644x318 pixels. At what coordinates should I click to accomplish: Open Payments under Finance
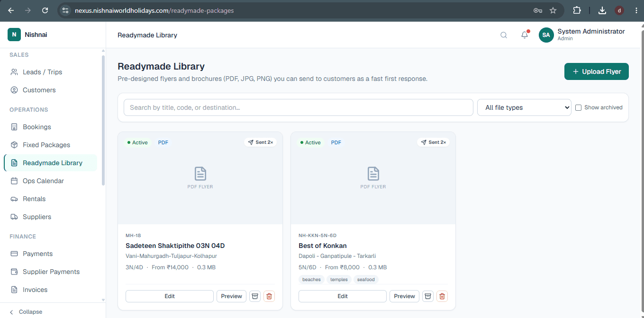(x=50, y=254)
